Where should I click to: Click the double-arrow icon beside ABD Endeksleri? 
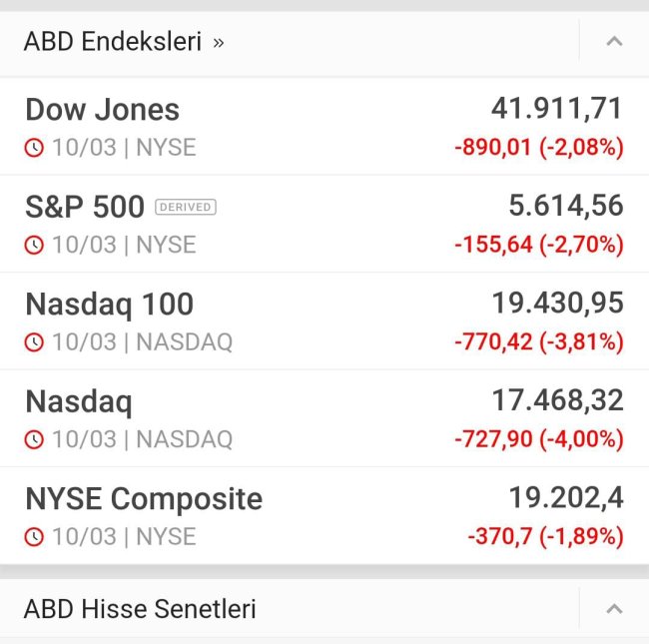[x=218, y=43]
